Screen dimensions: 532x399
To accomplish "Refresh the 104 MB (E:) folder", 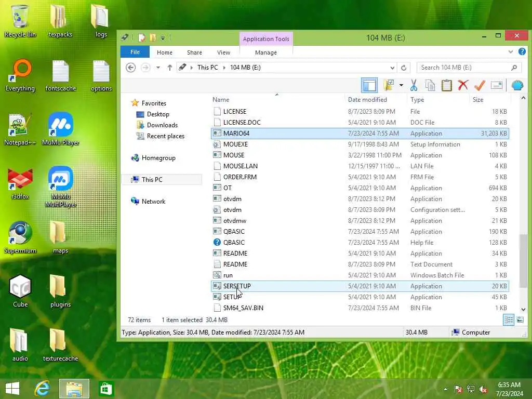I will pyautogui.click(x=404, y=68).
